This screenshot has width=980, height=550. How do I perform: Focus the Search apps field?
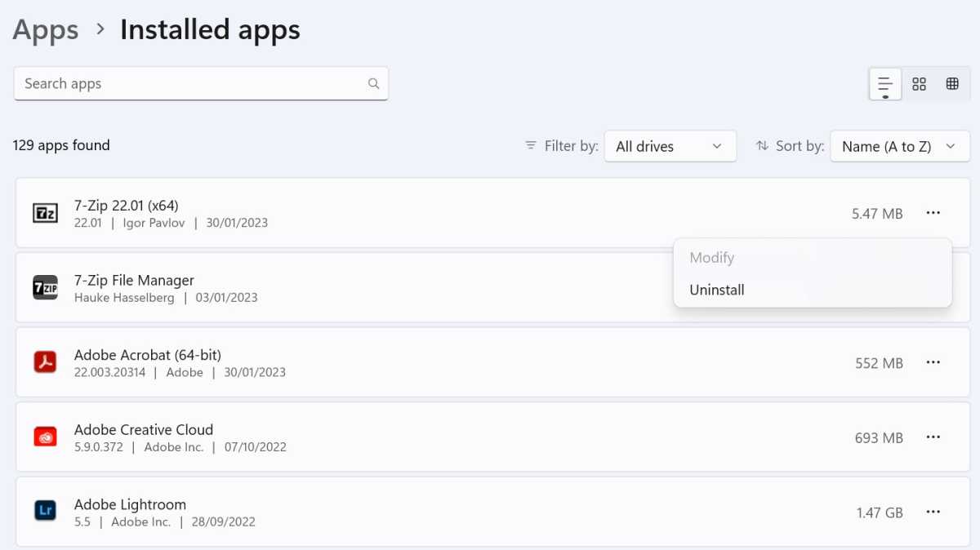coord(201,83)
